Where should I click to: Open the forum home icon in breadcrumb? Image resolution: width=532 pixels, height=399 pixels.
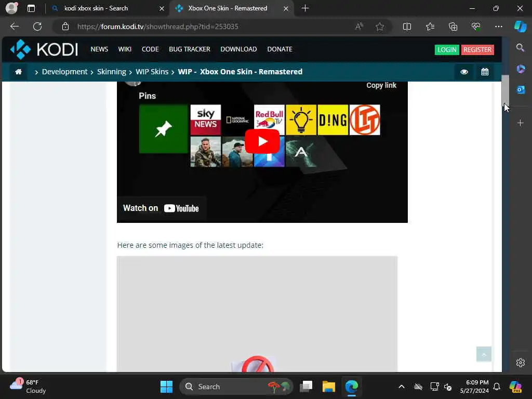[x=19, y=72]
